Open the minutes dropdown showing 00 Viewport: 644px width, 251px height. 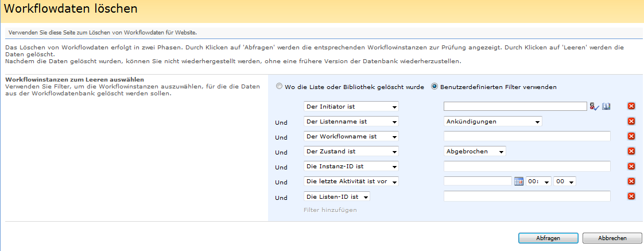coord(565,182)
